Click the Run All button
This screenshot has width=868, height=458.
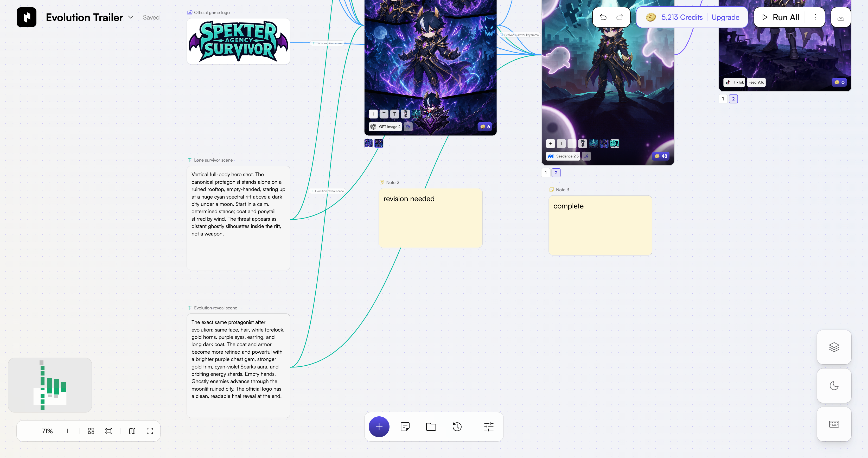point(780,17)
